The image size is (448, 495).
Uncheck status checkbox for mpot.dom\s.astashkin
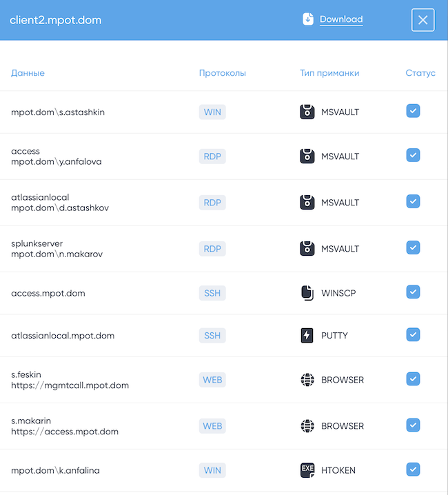[x=413, y=111]
